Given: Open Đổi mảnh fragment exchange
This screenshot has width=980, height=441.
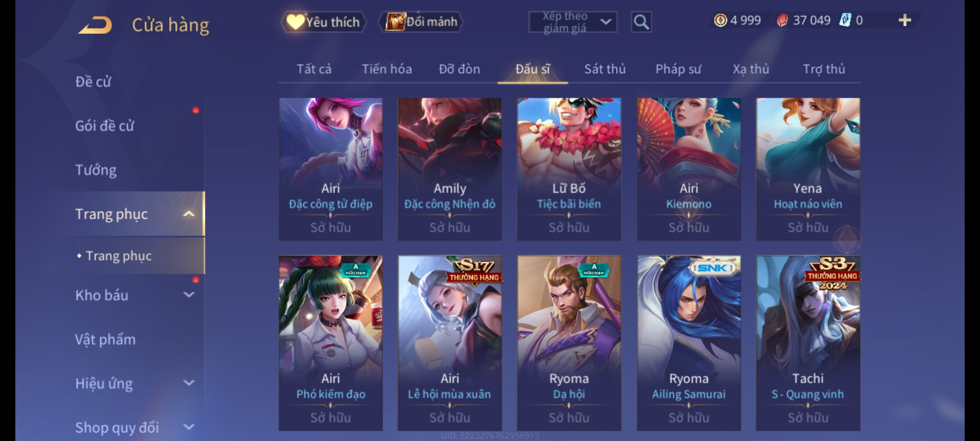Looking at the screenshot, I should 421,22.
